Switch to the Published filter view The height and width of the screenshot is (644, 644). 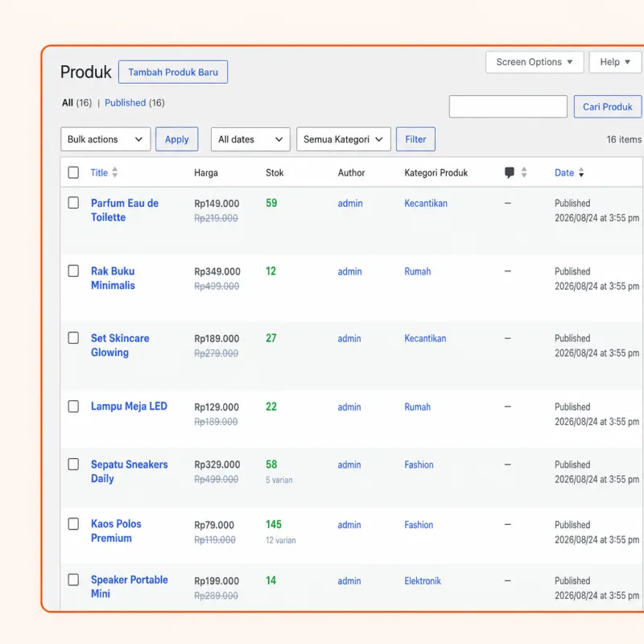click(x=126, y=103)
